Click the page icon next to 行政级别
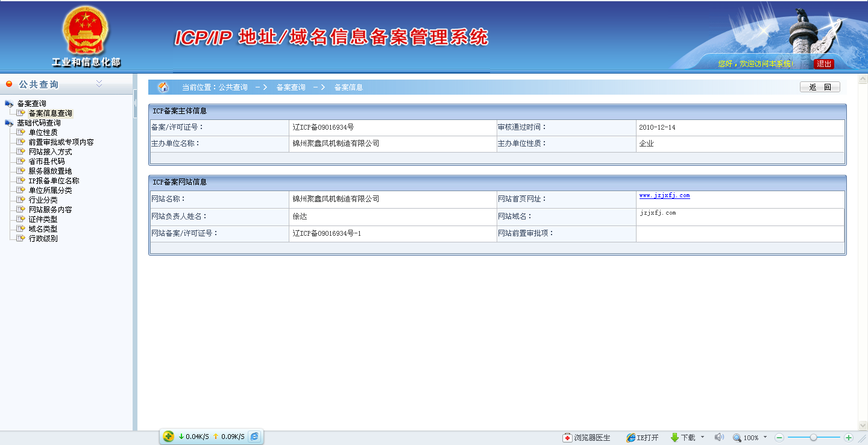Image resolution: width=868 pixels, height=445 pixels. [21, 239]
